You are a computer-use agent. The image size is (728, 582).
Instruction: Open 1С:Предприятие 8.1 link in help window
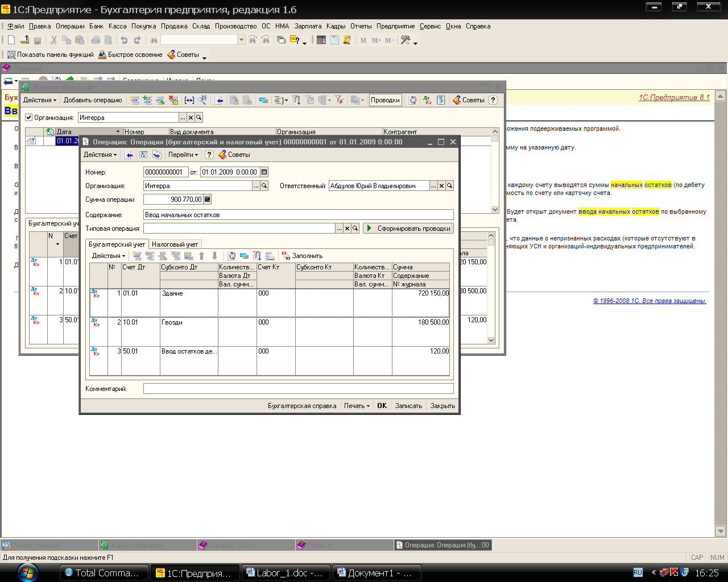(x=674, y=98)
